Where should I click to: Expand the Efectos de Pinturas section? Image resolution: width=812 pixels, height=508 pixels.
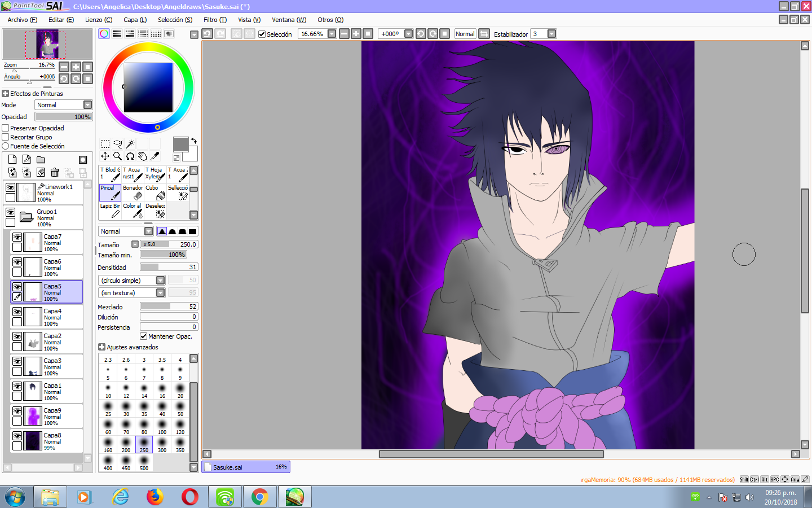click(x=6, y=94)
